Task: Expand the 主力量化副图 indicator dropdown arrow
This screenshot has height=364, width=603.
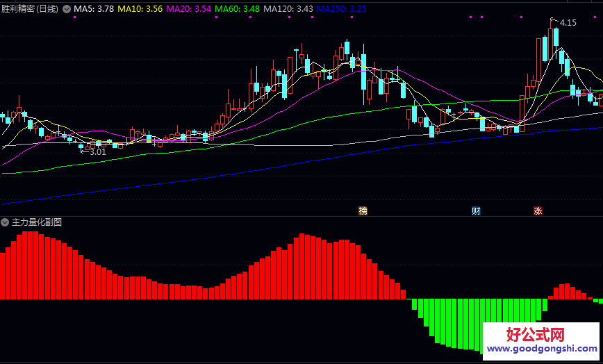Action: pyautogui.click(x=5, y=222)
